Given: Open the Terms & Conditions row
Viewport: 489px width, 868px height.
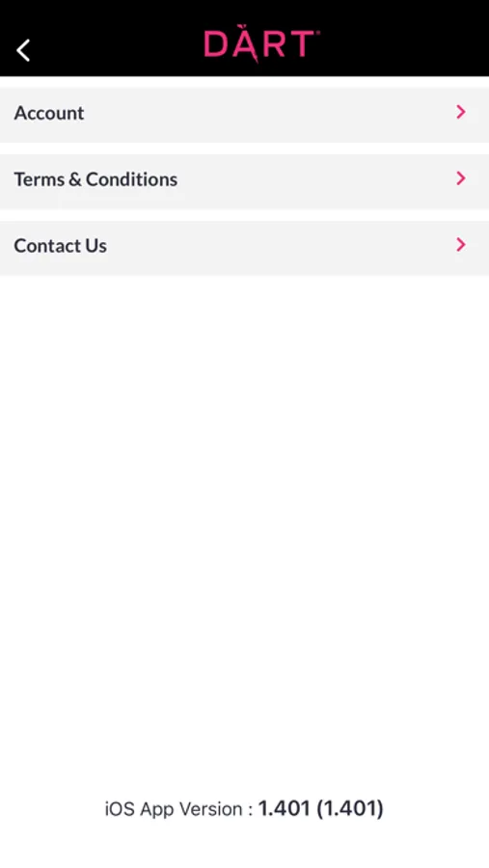Looking at the screenshot, I should point(244,181).
